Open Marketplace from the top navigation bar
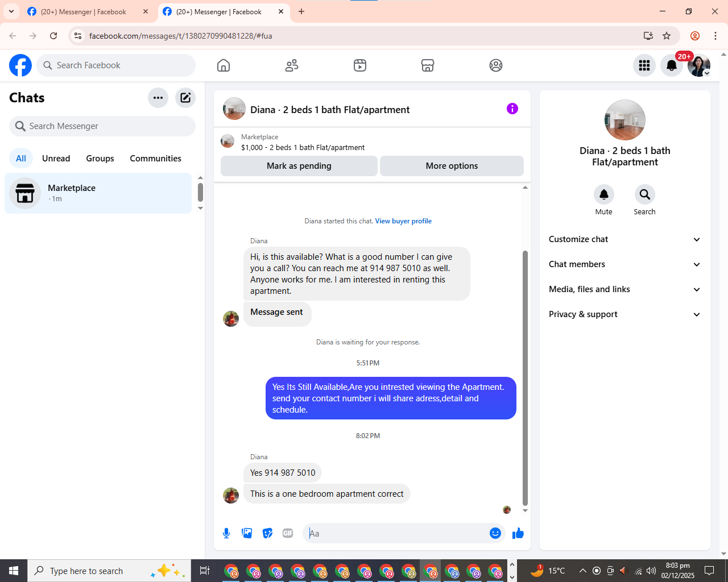 pos(428,65)
